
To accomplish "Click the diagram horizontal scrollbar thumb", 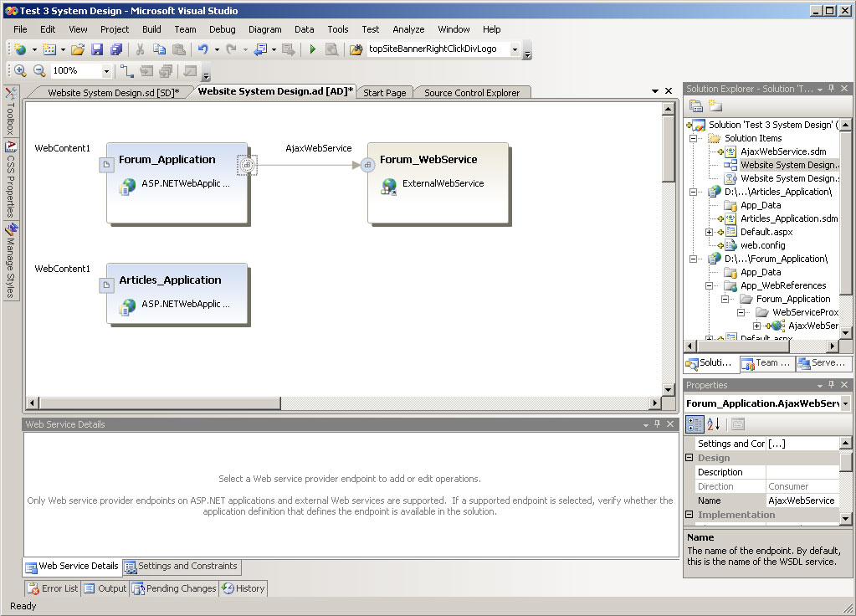I will (160, 403).
